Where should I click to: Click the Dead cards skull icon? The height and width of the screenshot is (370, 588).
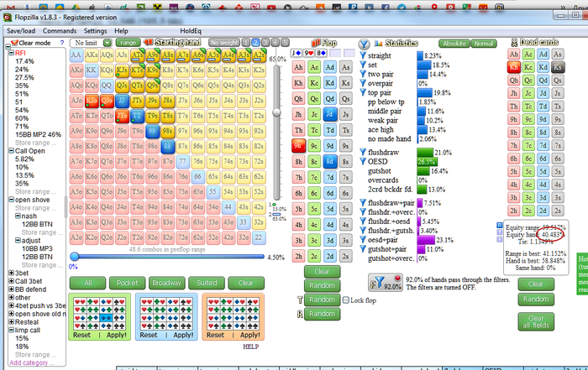(x=514, y=42)
